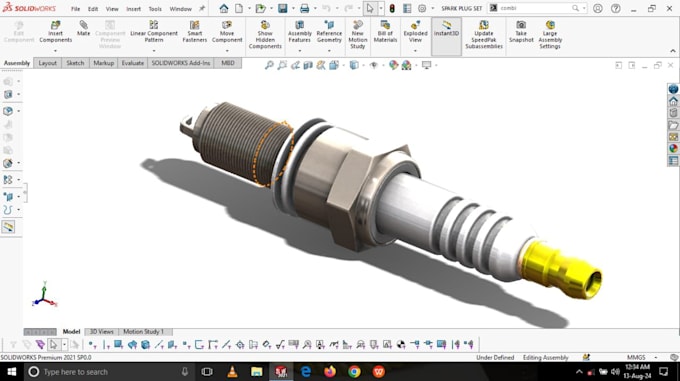Expand the Move Component dropdown arrow
This screenshot has height=381, width=680.
click(227, 51)
